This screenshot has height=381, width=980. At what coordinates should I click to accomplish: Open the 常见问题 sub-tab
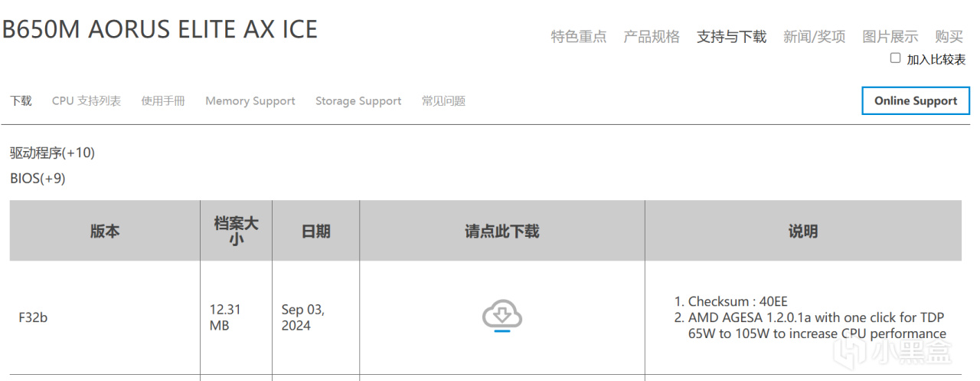[443, 100]
